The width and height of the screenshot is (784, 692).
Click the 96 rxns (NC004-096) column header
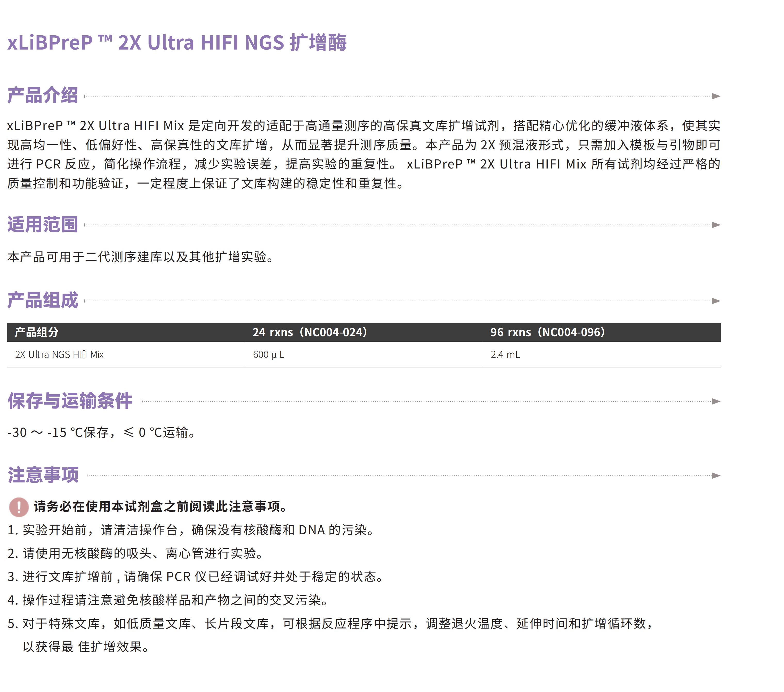click(547, 332)
